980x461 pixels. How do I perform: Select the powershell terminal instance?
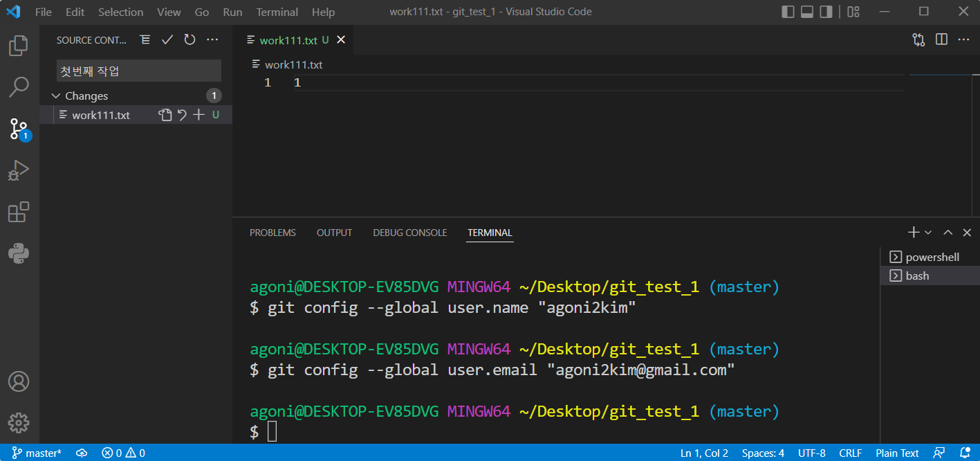(930, 257)
